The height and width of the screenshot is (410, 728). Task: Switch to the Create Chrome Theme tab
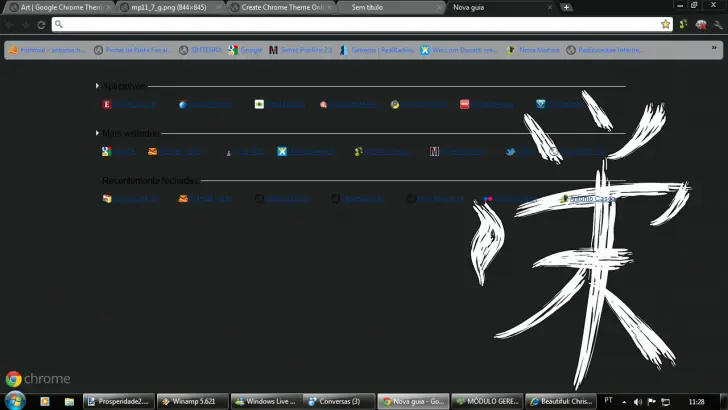coord(281,7)
